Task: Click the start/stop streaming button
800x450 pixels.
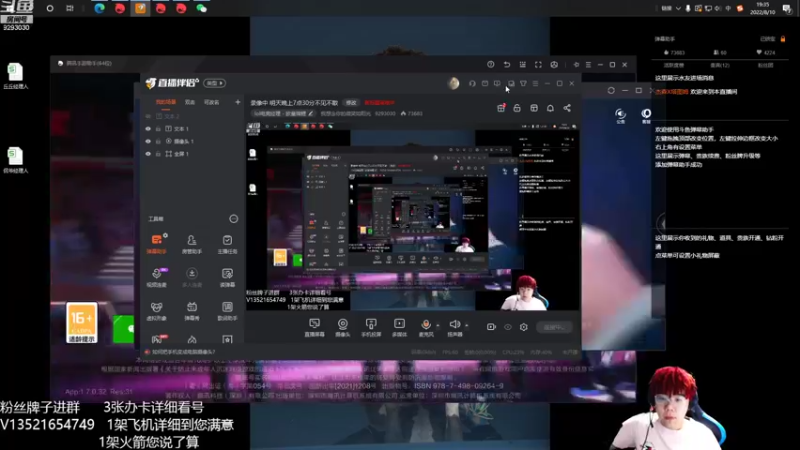Action: [x=554, y=327]
